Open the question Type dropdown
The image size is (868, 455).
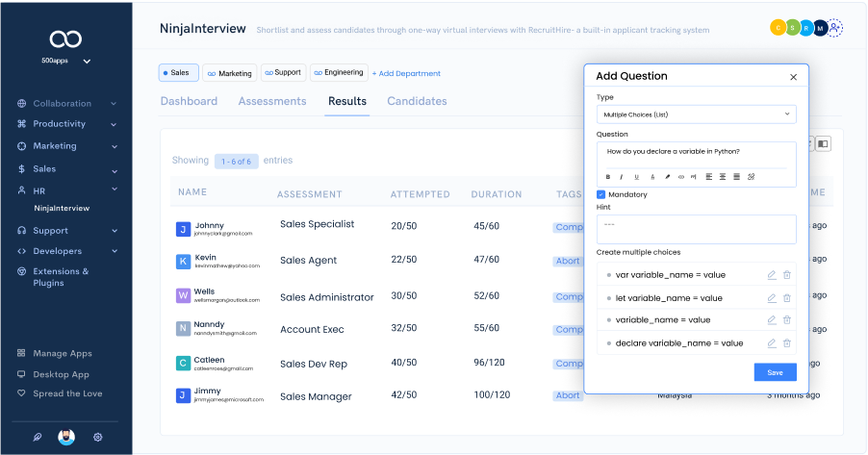696,114
